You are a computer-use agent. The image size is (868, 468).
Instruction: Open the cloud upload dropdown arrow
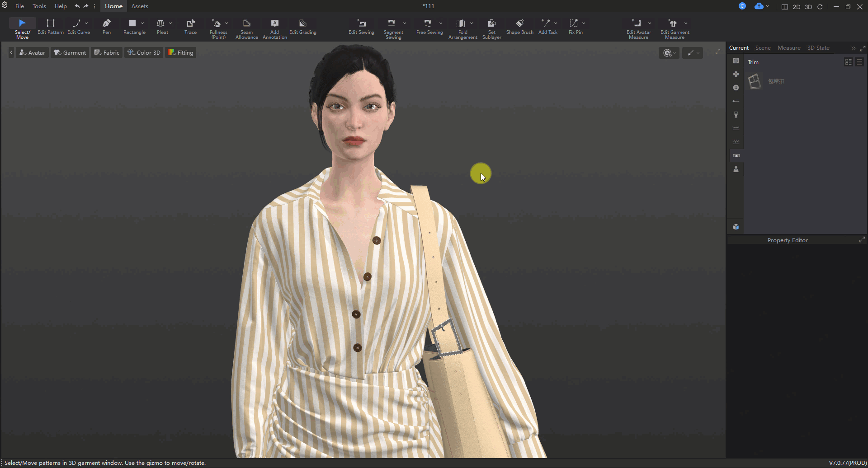point(768,6)
